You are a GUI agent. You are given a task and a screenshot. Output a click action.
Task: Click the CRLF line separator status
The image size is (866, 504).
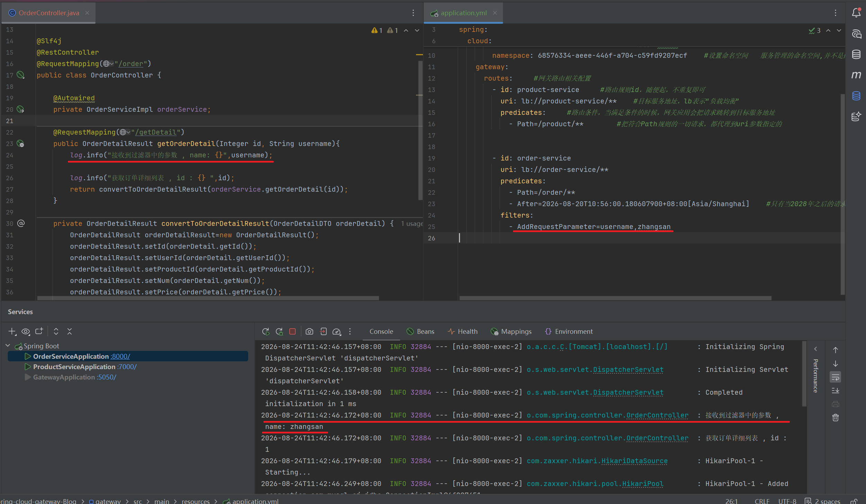[762, 501]
